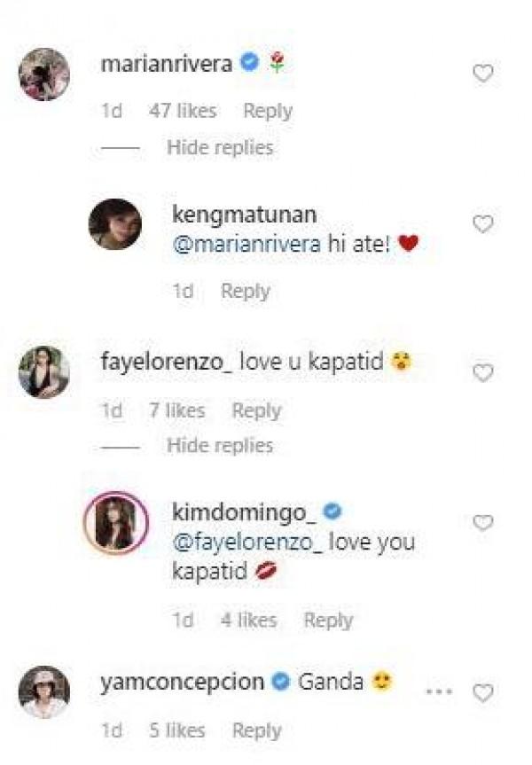The width and height of the screenshot is (532, 765).
Task: Like marianrivera's rose comment
Action: click(x=482, y=74)
